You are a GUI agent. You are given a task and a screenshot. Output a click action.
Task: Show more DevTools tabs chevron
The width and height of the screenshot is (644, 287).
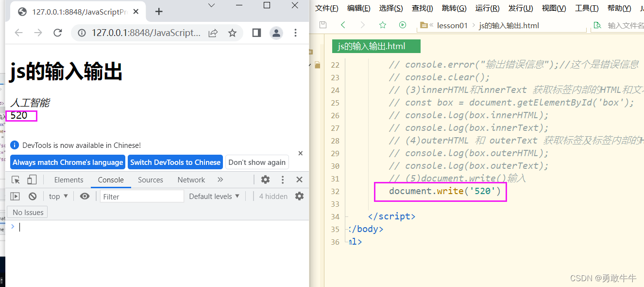[220, 179]
